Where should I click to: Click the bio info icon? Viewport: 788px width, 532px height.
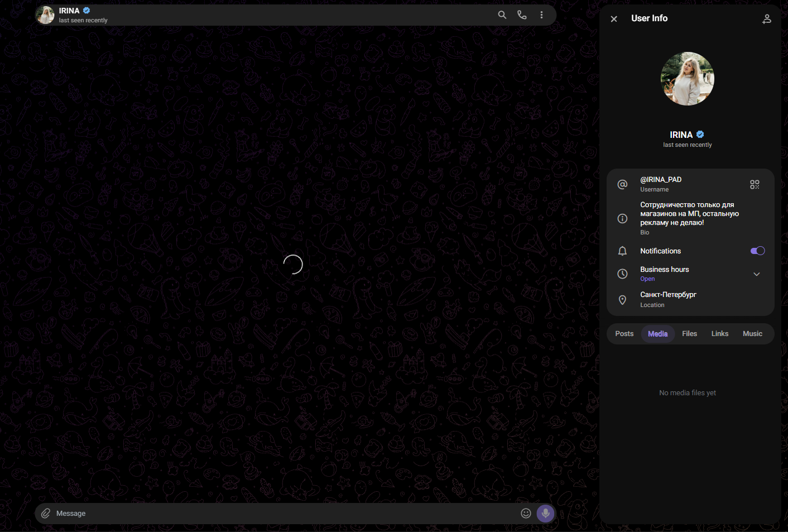point(623,218)
